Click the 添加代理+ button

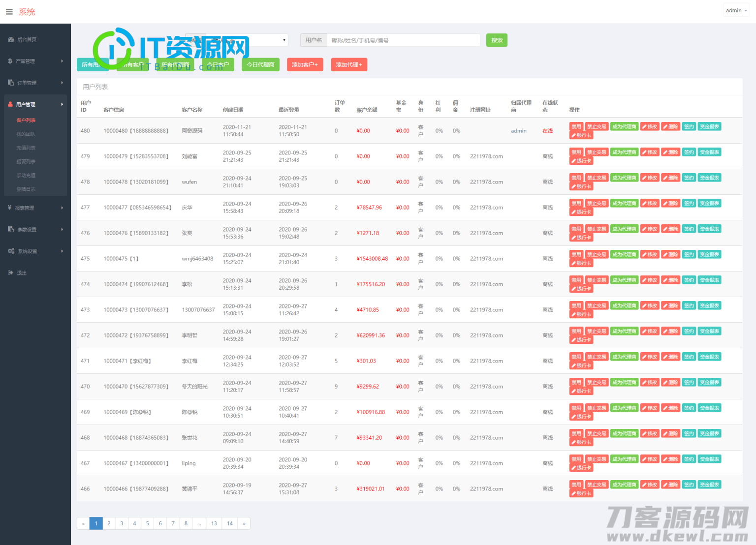[x=349, y=64]
